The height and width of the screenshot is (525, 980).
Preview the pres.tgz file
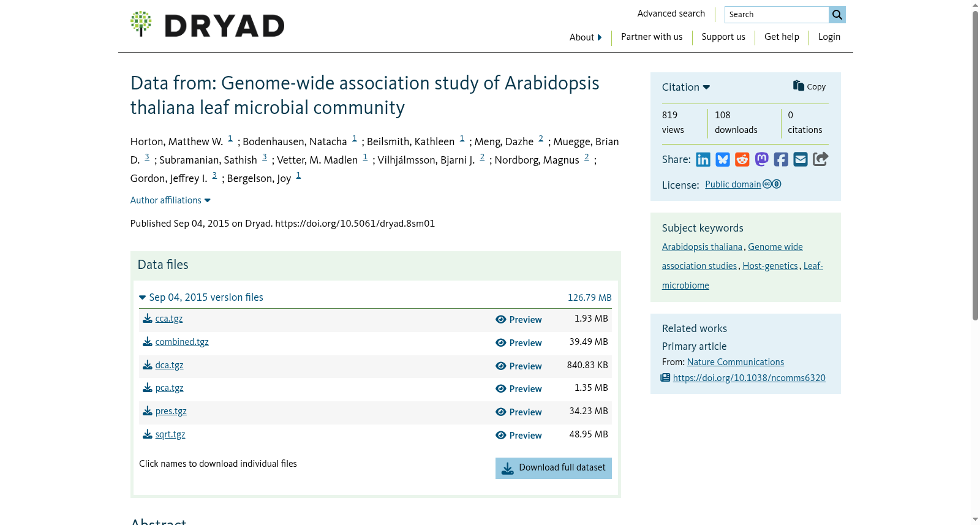tap(519, 412)
